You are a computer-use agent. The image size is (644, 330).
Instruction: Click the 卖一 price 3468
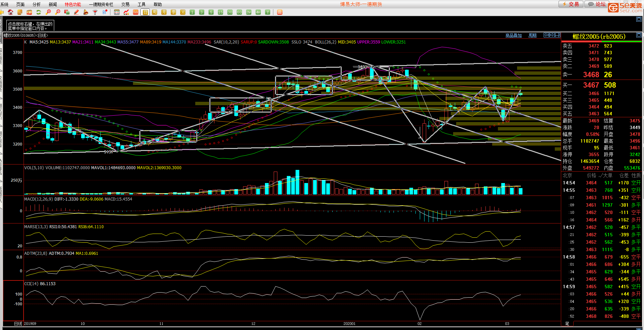coord(591,75)
